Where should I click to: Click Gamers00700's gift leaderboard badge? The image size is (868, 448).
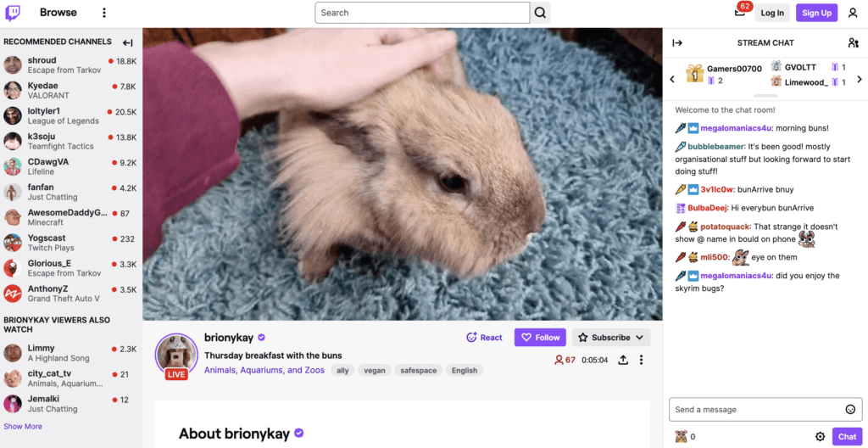click(x=695, y=73)
